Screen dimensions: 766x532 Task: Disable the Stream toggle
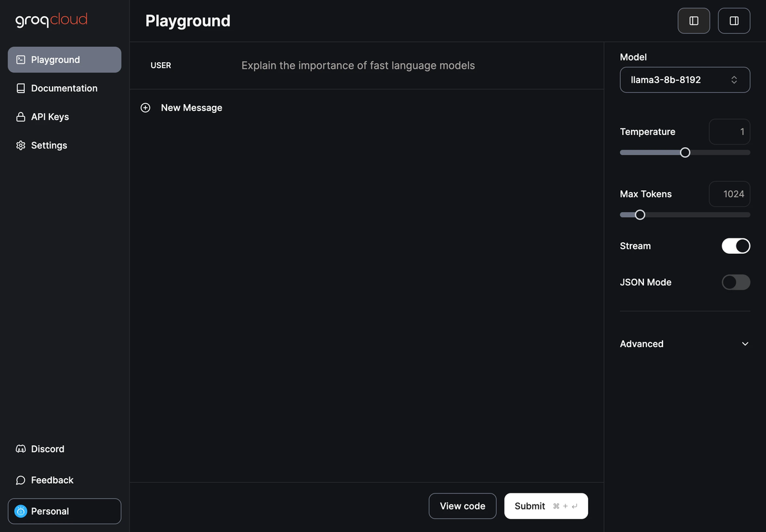(736, 245)
